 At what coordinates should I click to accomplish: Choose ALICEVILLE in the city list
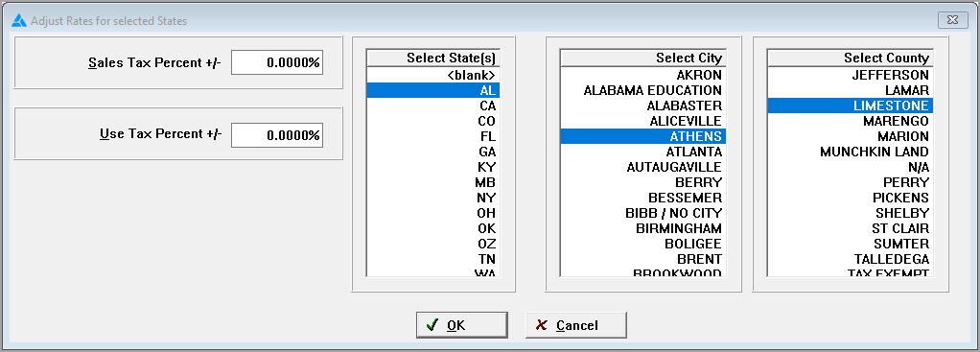[x=643, y=121]
